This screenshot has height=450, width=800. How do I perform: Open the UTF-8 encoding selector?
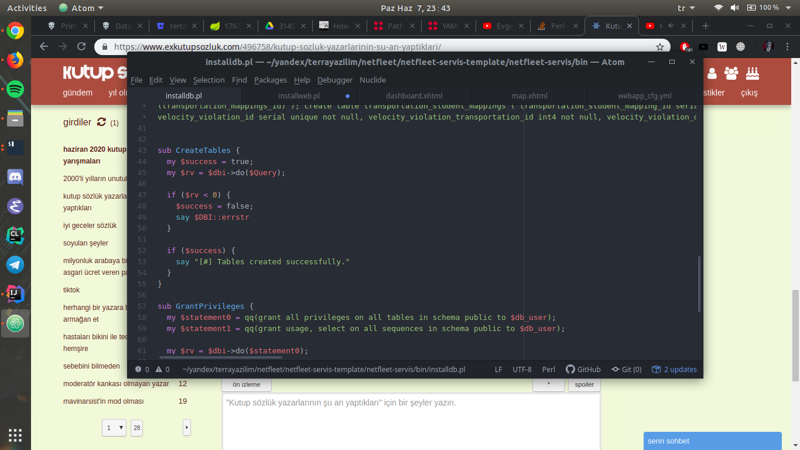coord(522,369)
